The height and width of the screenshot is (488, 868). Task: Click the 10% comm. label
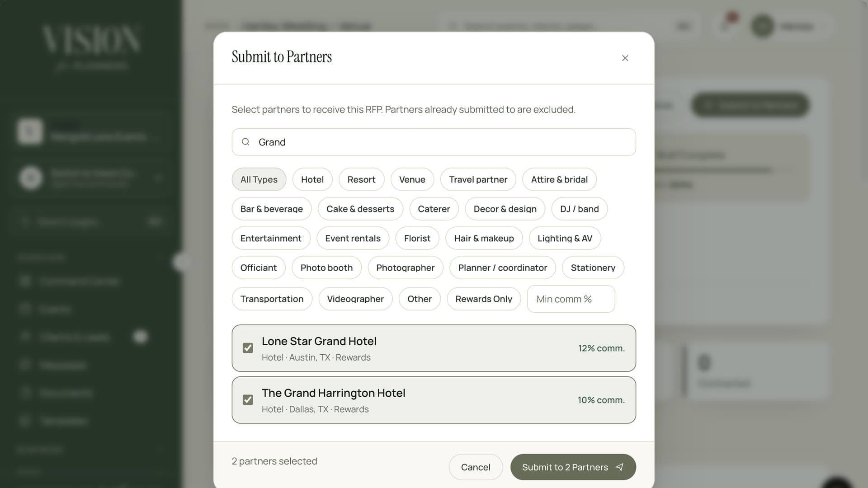click(x=601, y=400)
